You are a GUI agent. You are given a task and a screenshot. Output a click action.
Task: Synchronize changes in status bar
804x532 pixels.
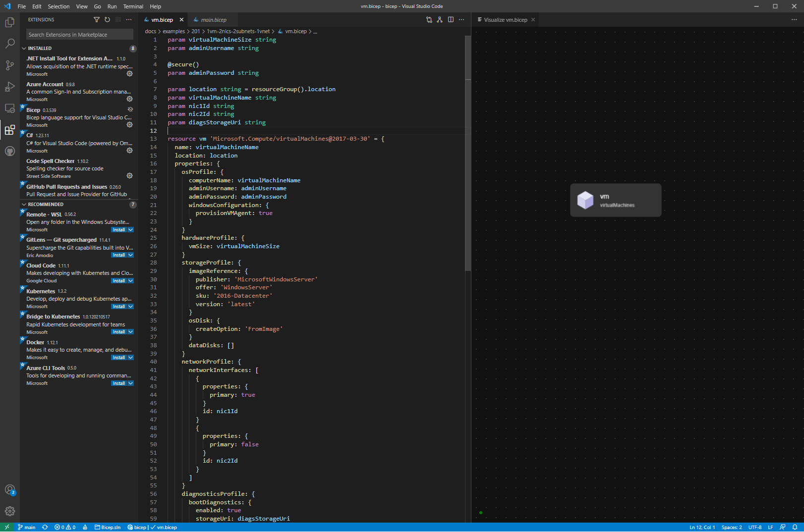45,528
